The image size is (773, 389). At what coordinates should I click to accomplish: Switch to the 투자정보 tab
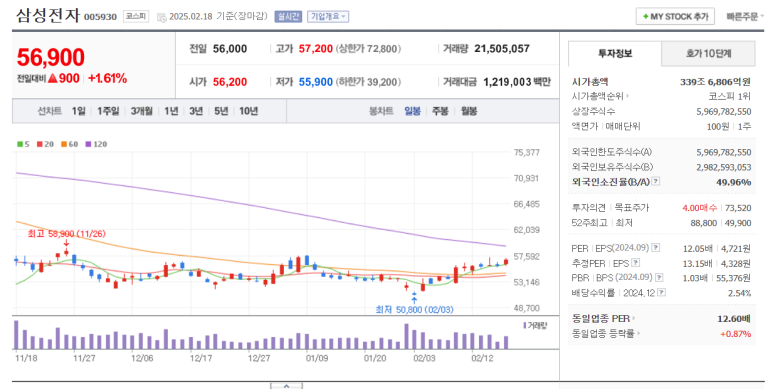(x=615, y=53)
